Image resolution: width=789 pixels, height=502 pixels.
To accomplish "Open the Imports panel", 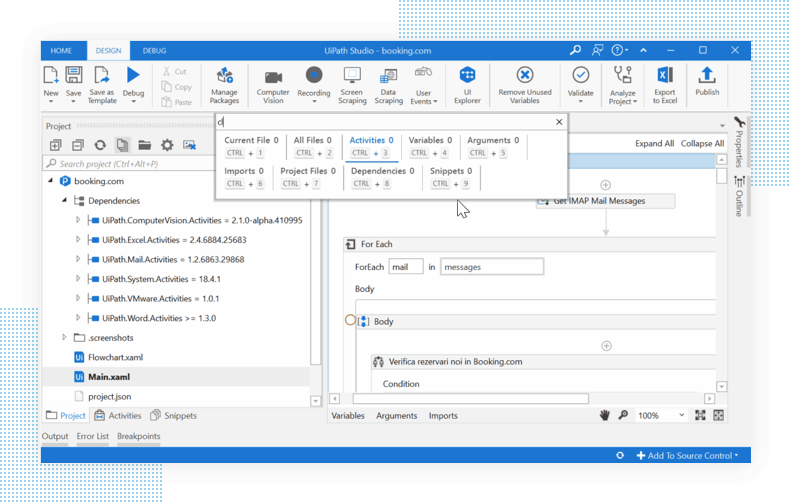I will coord(443,415).
